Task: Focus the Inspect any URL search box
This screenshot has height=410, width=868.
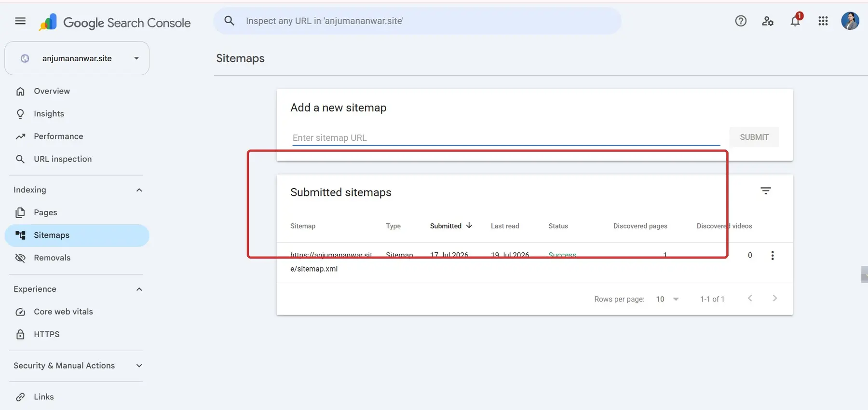Action: pyautogui.click(x=418, y=21)
